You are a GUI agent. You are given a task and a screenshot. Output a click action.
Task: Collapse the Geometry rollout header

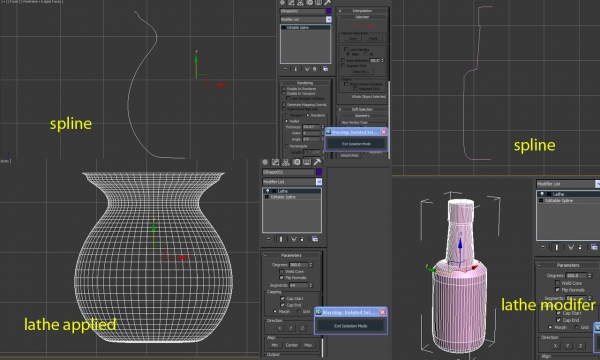click(362, 116)
